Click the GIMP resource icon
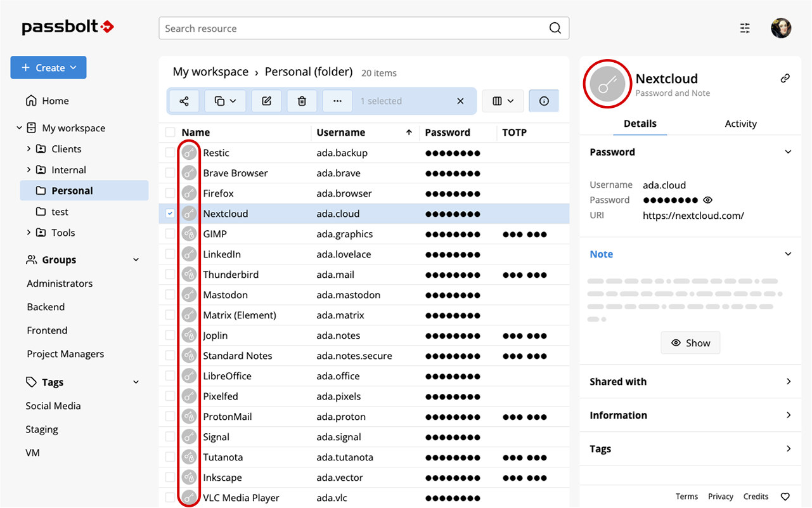Image resolution: width=812 pixels, height=508 pixels. point(189,234)
